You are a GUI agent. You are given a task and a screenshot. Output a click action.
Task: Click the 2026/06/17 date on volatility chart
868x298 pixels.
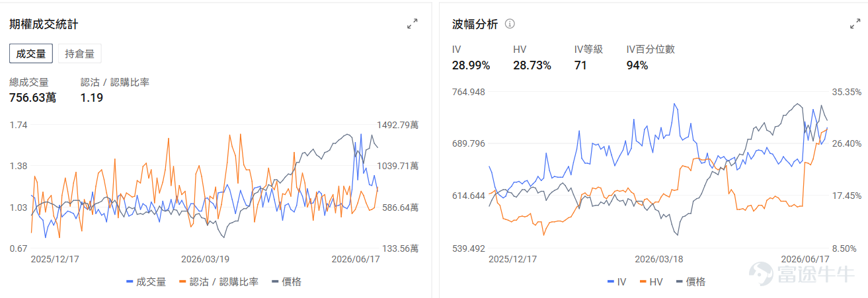click(805, 260)
